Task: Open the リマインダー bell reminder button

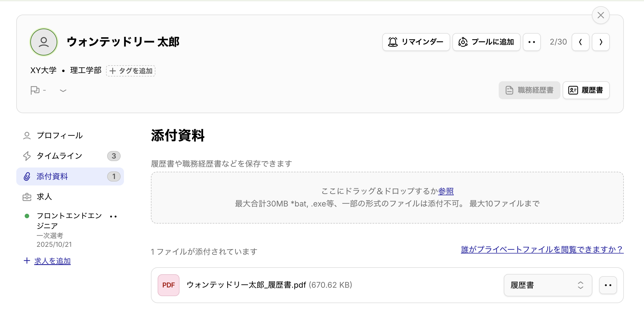Action: pyautogui.click(x=416, y=42)
